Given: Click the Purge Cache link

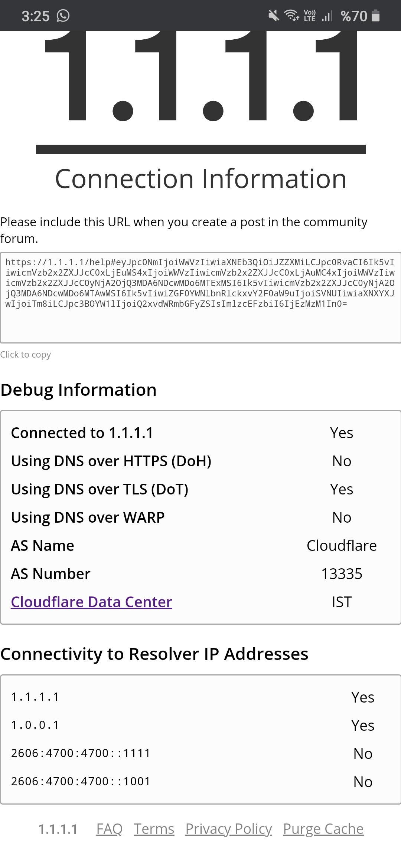Looking at the screenshot, I should pyautogui.click(x=323, y=829).
